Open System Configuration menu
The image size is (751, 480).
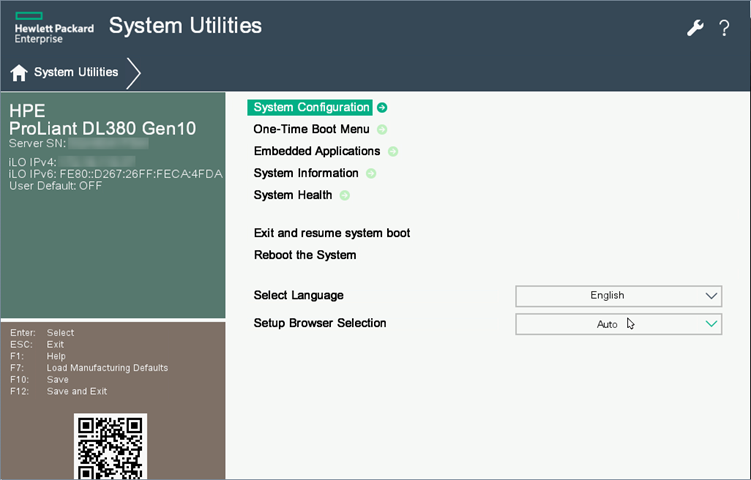coord(310,107)
